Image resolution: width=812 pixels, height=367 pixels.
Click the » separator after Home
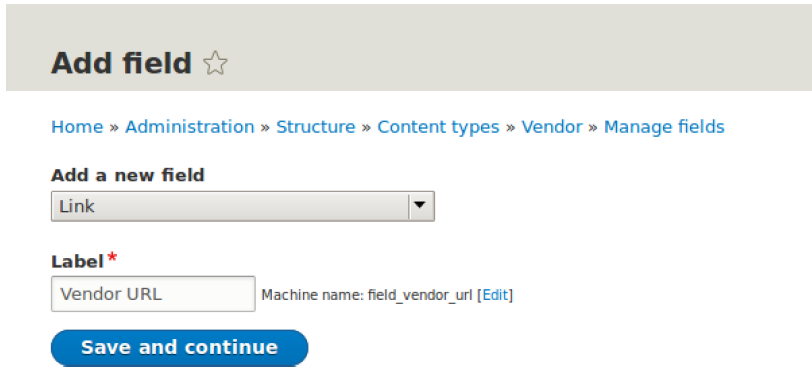pyautogui.click(x=114, y=127)
